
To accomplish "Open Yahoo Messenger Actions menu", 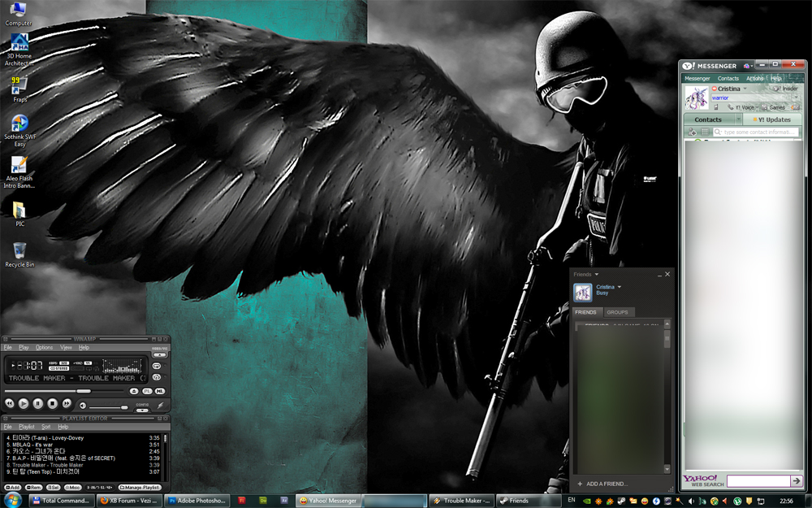I will 755,78.
